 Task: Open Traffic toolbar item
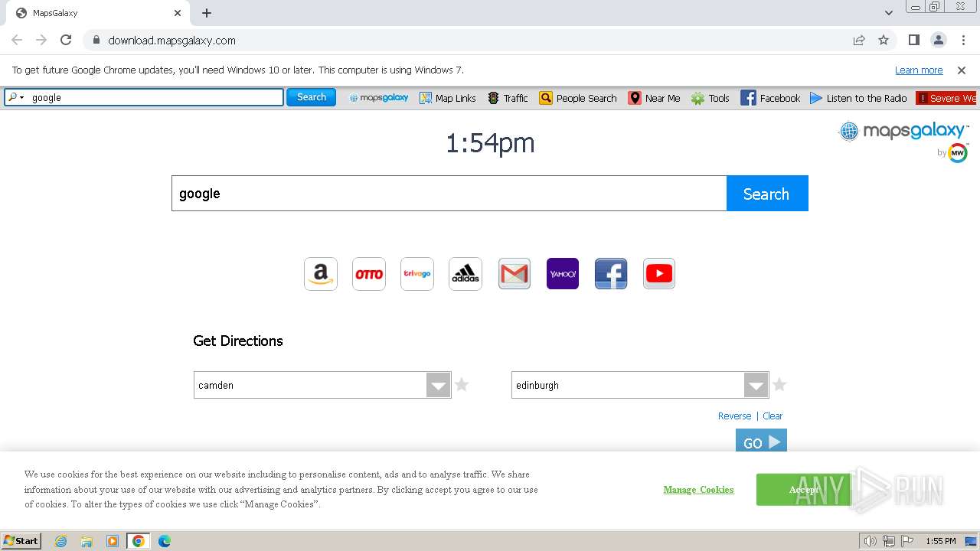tap(508, 98)
